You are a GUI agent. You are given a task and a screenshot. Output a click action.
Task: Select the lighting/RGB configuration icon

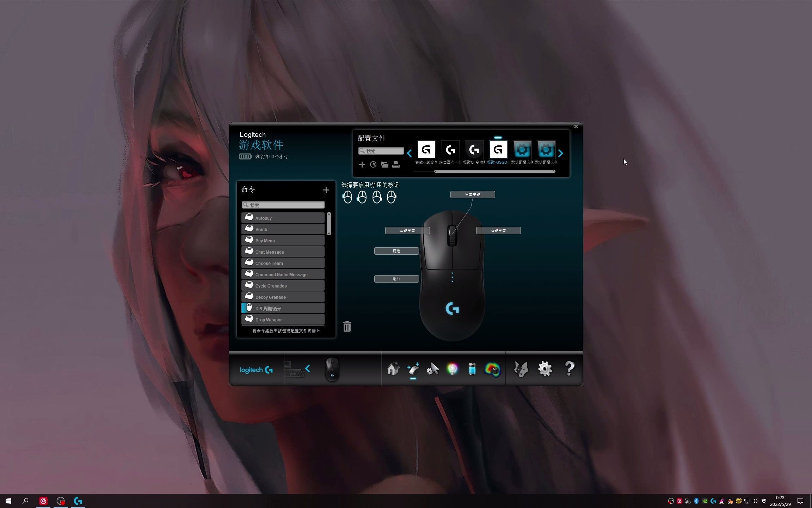click(453, 369)
